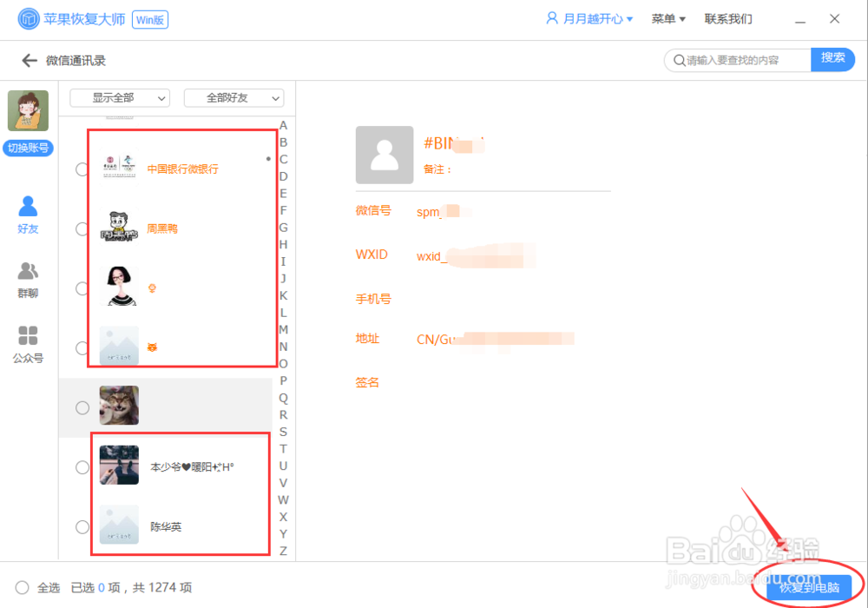Click the 搜索 search button
868x608 pixels.
pyautogui.click(x=832, y=60)
